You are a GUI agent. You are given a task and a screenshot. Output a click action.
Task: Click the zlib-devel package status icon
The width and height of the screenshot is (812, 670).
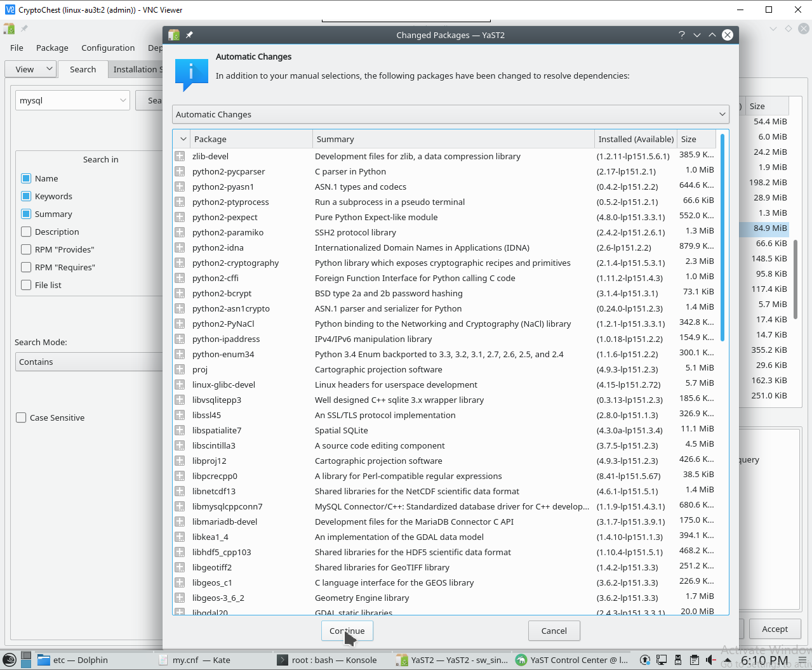tap(180, 156)
